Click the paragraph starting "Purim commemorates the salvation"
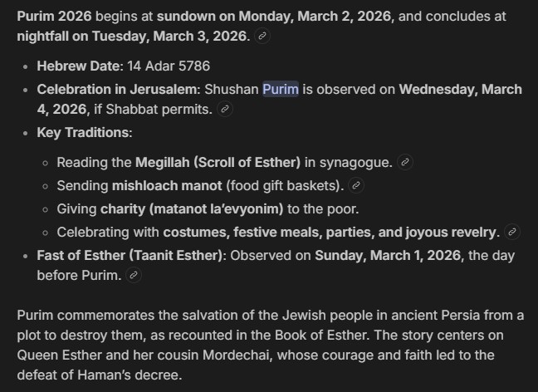The width and height of the screenshot is (538, 392). click(x=269, y=345)
